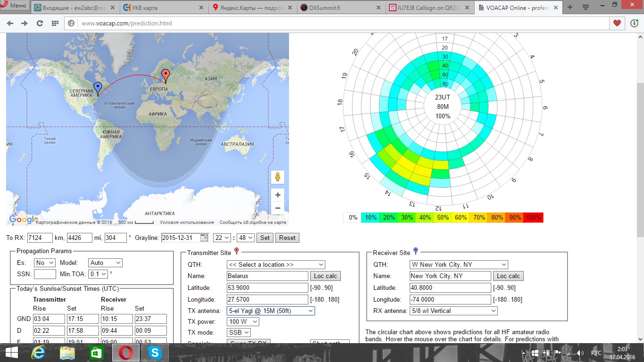Open File Explorer from taskbar
The width and height of the screenshot is (644, 362).
[67, 353]
